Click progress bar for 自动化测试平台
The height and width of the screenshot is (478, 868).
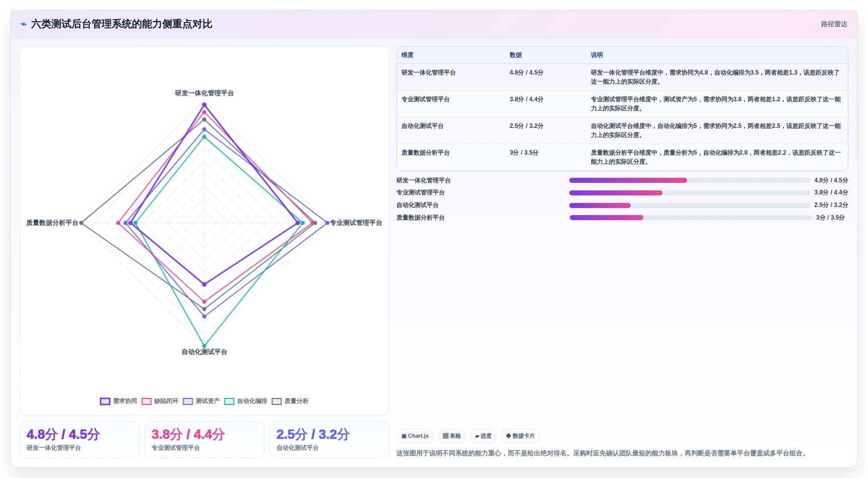pos(690,206)
